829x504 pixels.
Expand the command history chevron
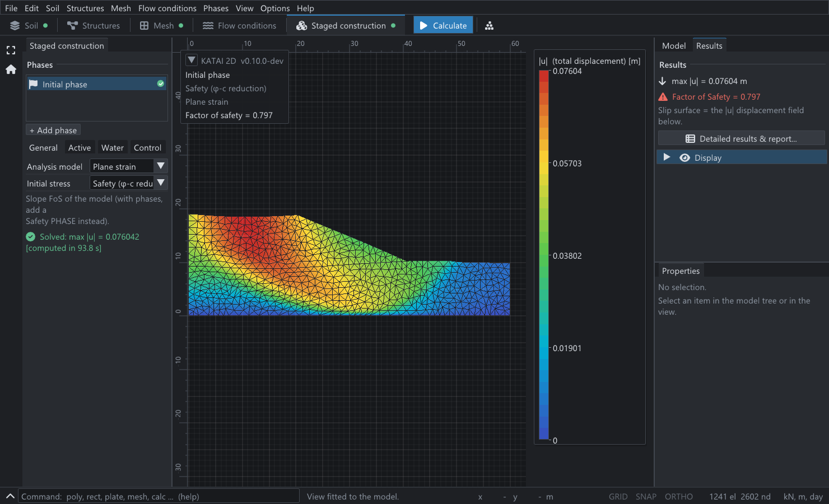point(10,496)
